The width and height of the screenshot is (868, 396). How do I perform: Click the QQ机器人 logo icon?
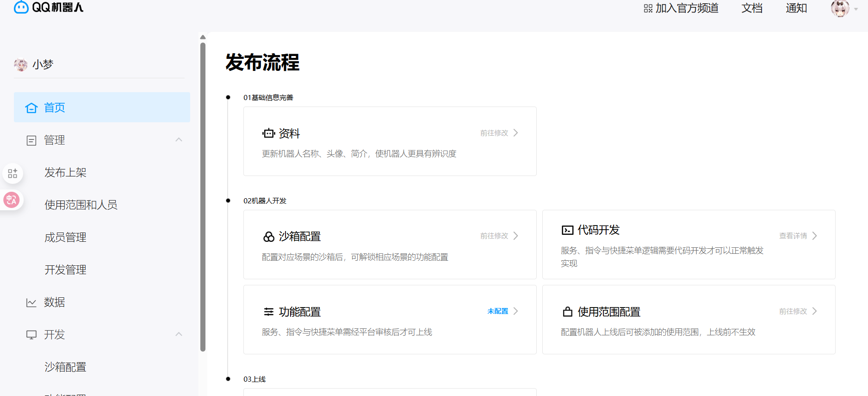click(21, 7)
